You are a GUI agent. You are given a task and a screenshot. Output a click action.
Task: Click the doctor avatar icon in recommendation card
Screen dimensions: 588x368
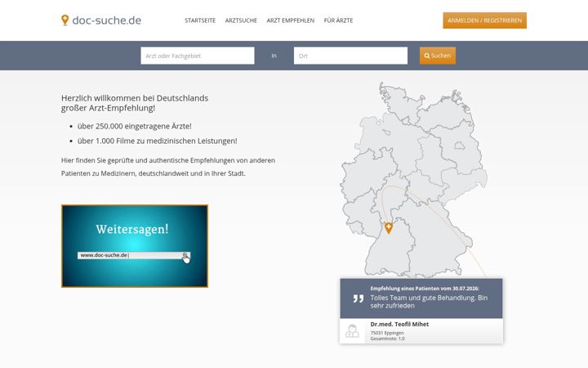[x=352, y=331]
